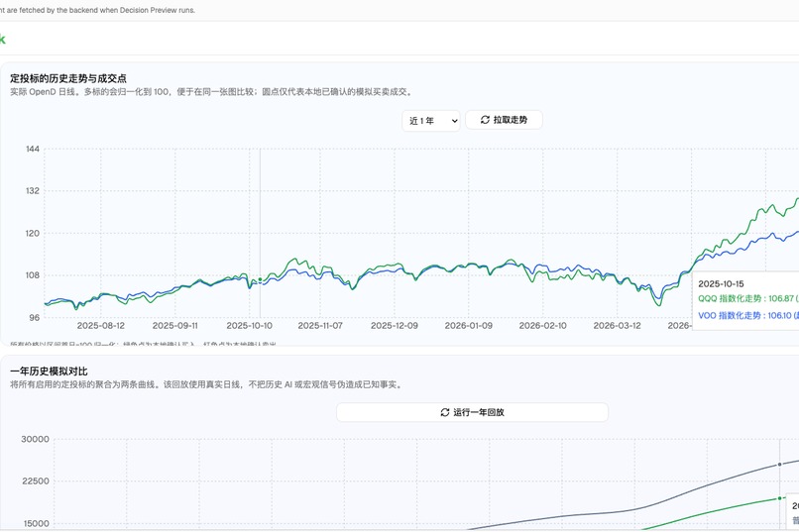Click the 2025-09-11 x-axis date label
This screenshot has width=799, height=532.
174,326
